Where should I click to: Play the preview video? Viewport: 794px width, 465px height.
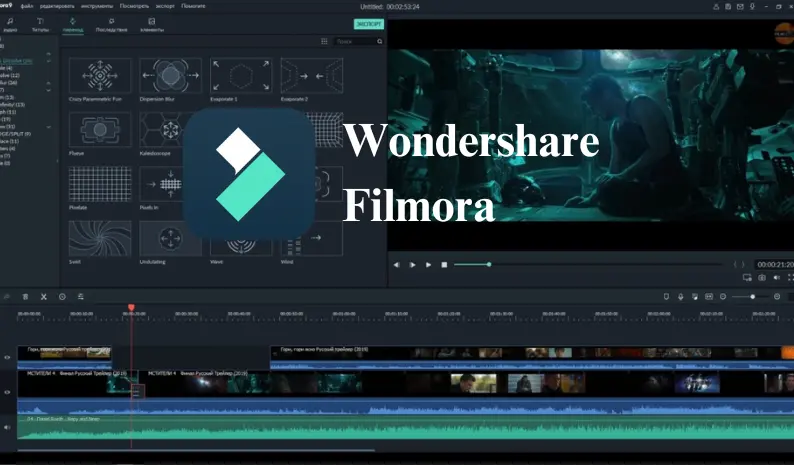point(428,265)
